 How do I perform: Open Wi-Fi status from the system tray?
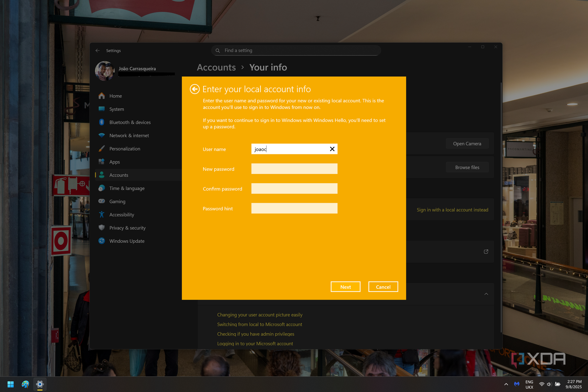point(542,384)
